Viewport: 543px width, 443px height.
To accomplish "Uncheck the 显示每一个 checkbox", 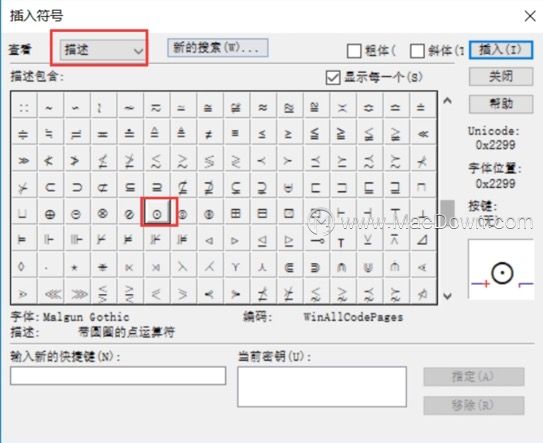I will click(x=333, y=77).
